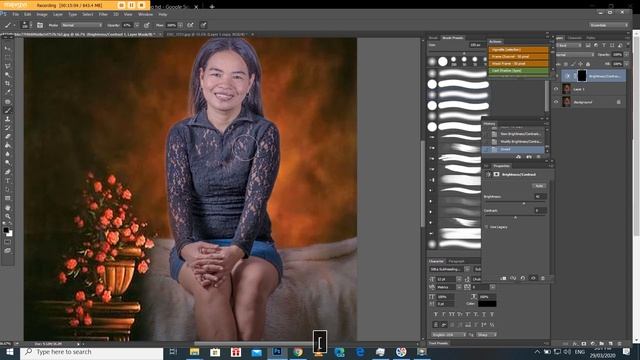Toggle visibility of Brightness/Contrast layer
This screenshot has width=640, height=360.
[556, 76]
